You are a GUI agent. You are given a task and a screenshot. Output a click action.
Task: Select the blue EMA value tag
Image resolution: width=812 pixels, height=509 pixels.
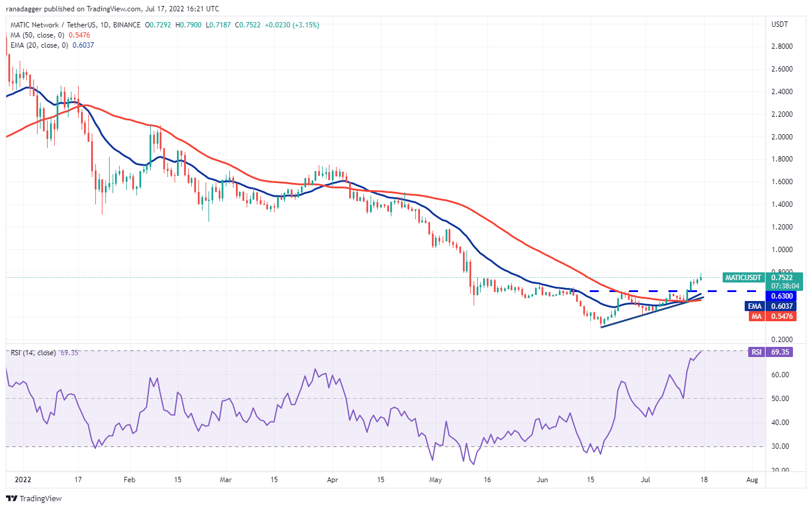coord(756,306)
